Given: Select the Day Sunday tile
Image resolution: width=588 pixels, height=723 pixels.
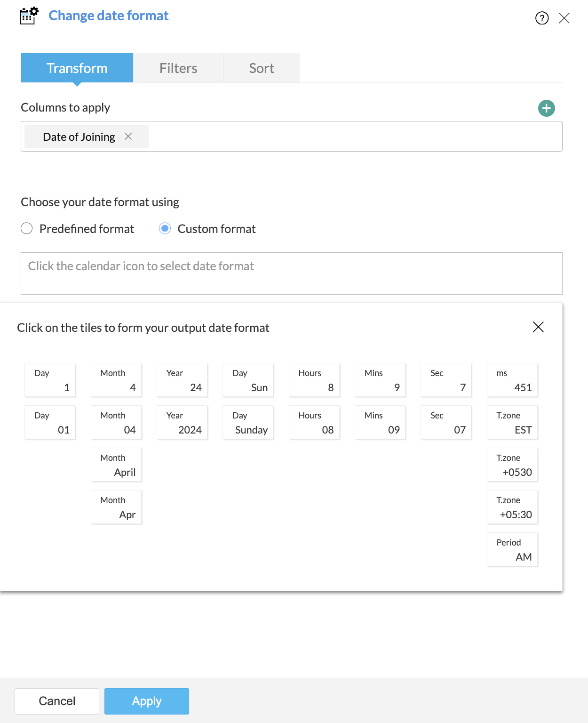Looking at the screenshot, I should click(248, 423).
